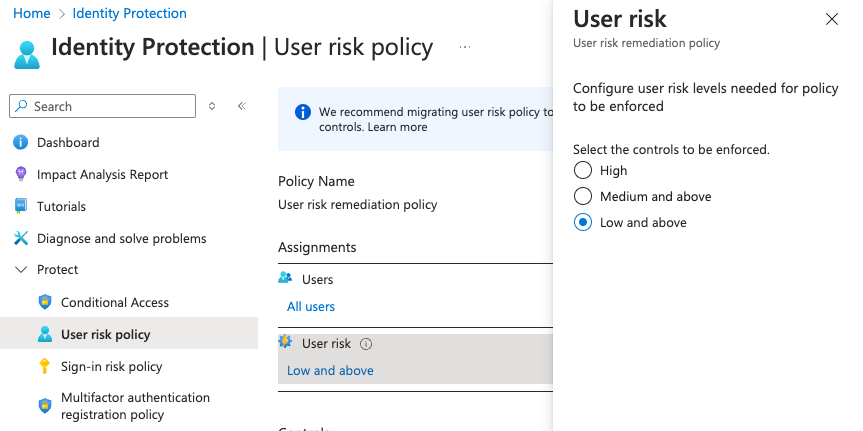Collapse the Protect section in sidebar

(x=20, y=270)
